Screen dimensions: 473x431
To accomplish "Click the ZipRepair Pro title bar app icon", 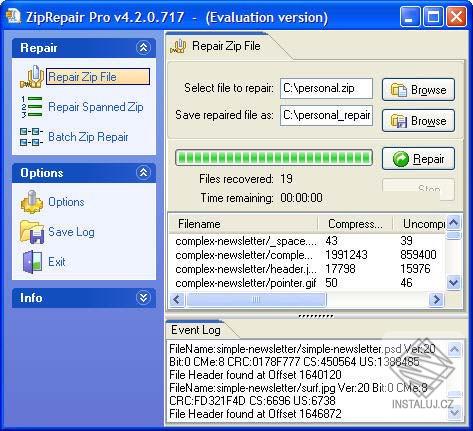I will pos(14,16).
